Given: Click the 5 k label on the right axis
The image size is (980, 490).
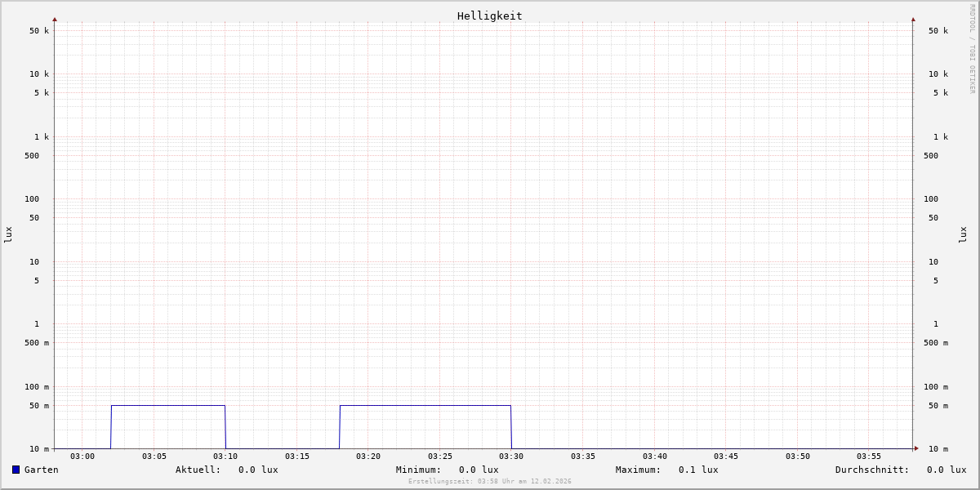Looking at the screenshot, I should click(941, 93).
